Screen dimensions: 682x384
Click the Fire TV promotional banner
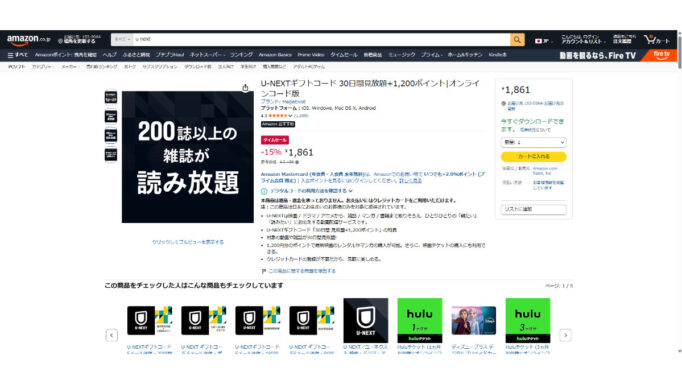(617, 55)
